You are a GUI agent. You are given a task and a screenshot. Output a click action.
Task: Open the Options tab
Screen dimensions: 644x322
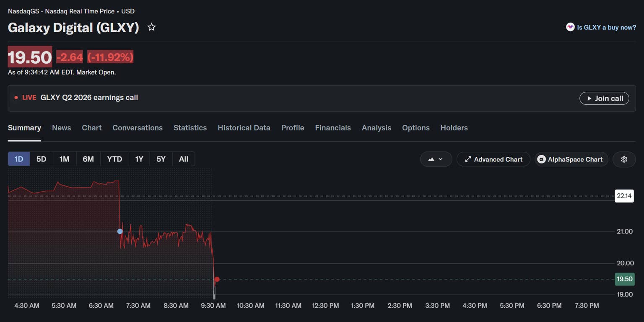click(416, 128)
